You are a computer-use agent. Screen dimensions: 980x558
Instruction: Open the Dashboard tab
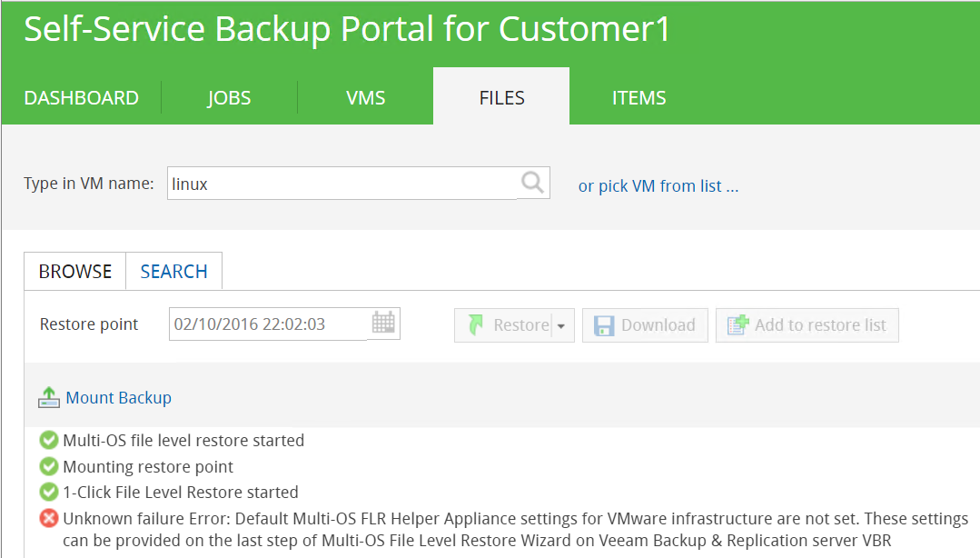(81, 98)
